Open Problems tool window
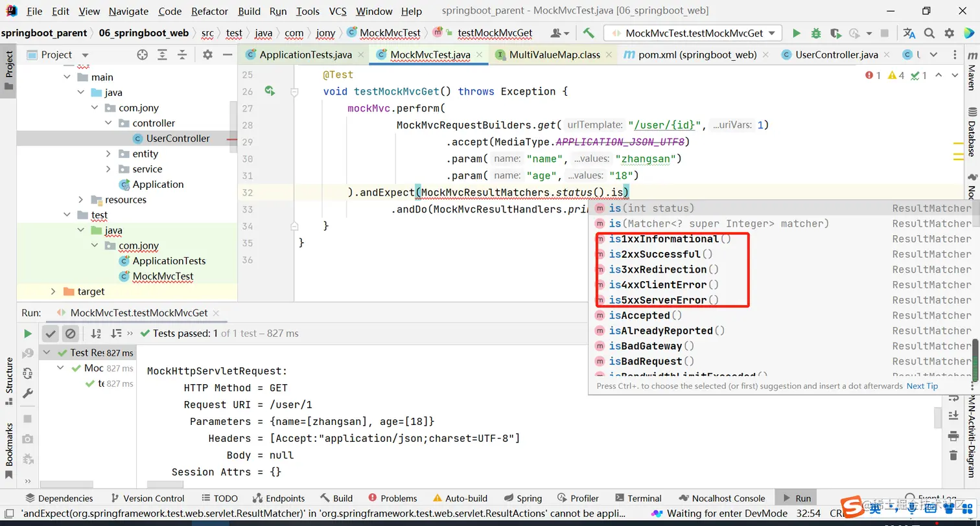The width and height of the screenshot is (980, 526). click(x=392, y=498)
